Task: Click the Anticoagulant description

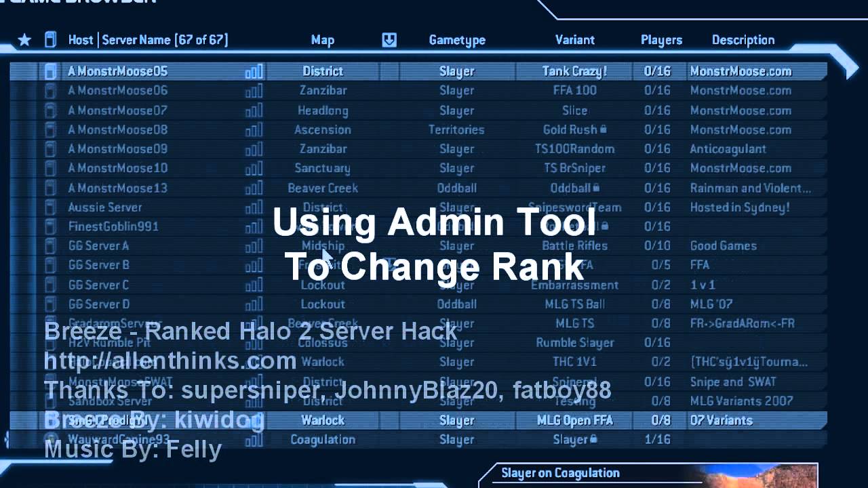Action: point(728,149)
